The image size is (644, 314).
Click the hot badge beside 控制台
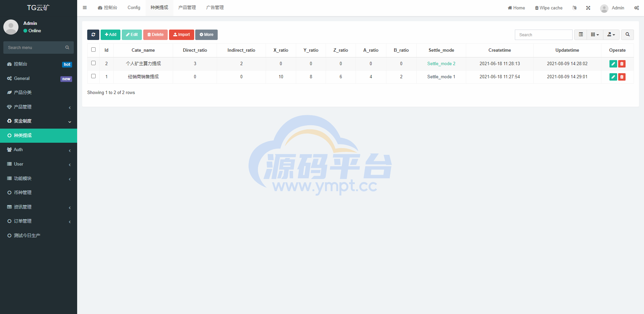(x=67, y=64)
